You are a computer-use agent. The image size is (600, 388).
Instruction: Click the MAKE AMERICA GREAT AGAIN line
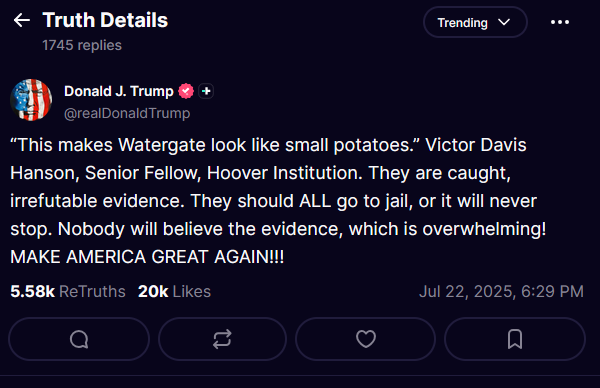pyautogui.click(x=147, y=257)
